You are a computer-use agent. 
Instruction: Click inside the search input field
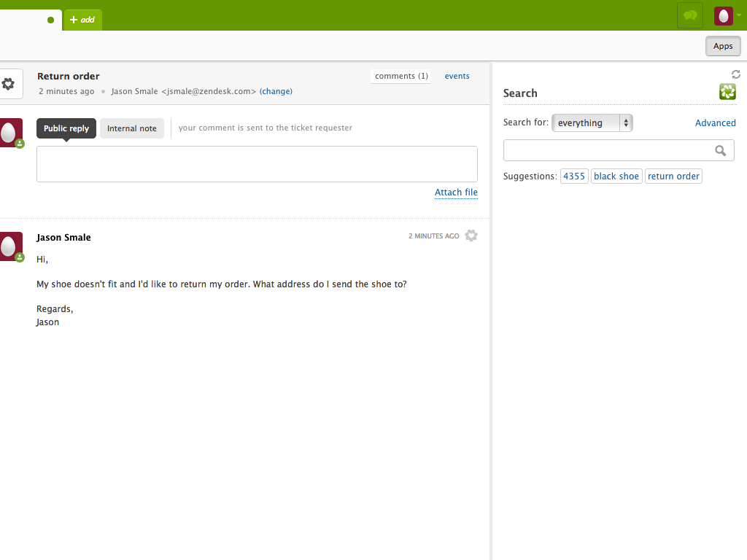[x=613, y=149]
